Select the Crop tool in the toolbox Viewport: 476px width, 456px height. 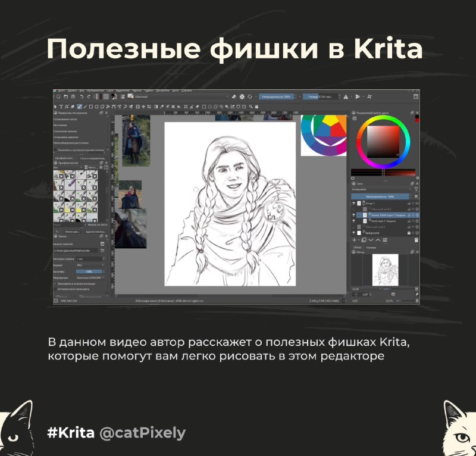(x=149, y=107)
